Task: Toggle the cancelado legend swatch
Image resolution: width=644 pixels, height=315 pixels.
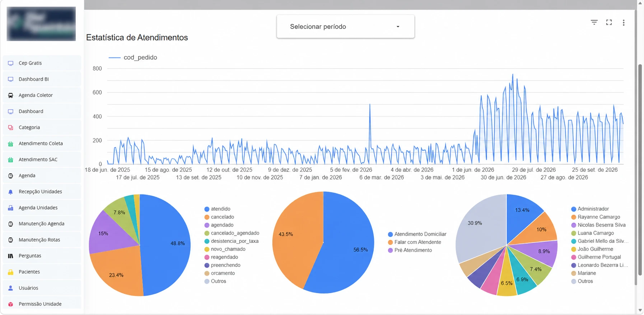Action: tap(207, 217)
